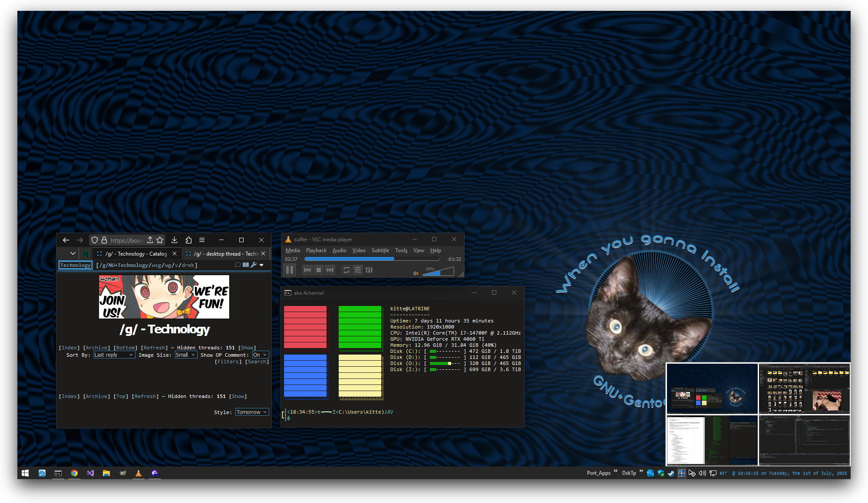Screen dimensions: 868x503
Task: Show hidden threads via top [Show] link
Action: (x=247, y=348)
